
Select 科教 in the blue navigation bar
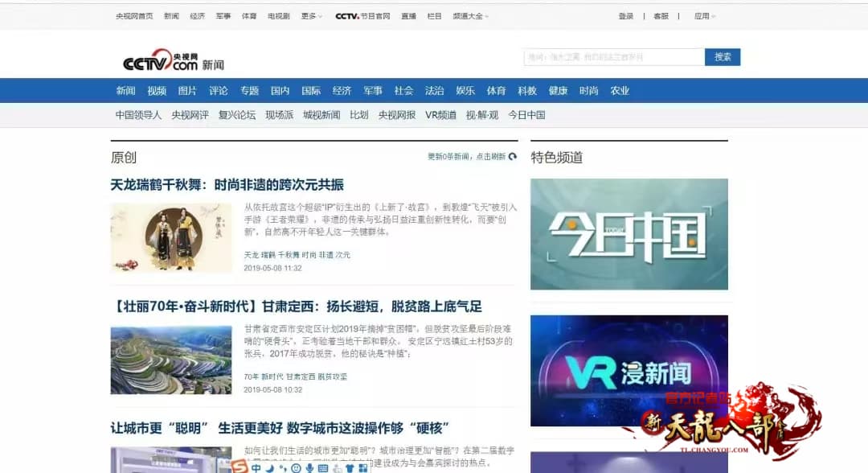527,90
